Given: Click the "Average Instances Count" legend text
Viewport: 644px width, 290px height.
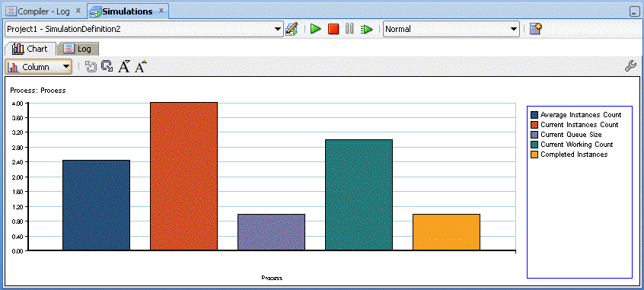Looking at the screenshot, I should 581,115.
